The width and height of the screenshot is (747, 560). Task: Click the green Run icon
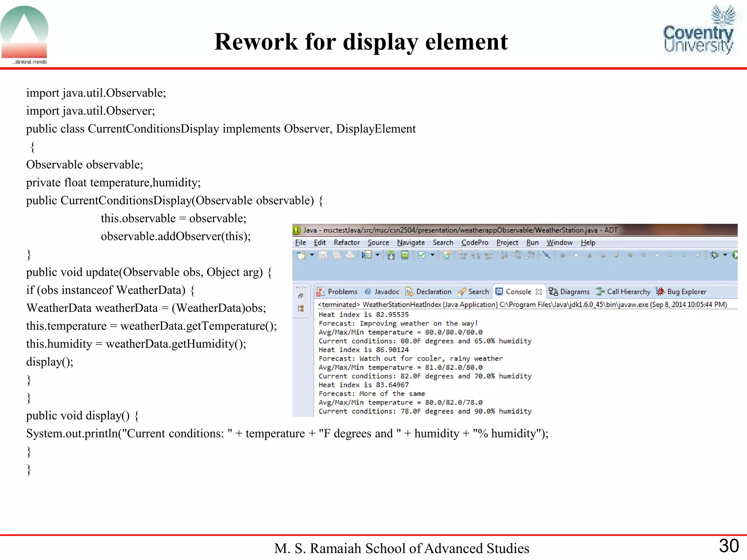[x=735, y=255]
